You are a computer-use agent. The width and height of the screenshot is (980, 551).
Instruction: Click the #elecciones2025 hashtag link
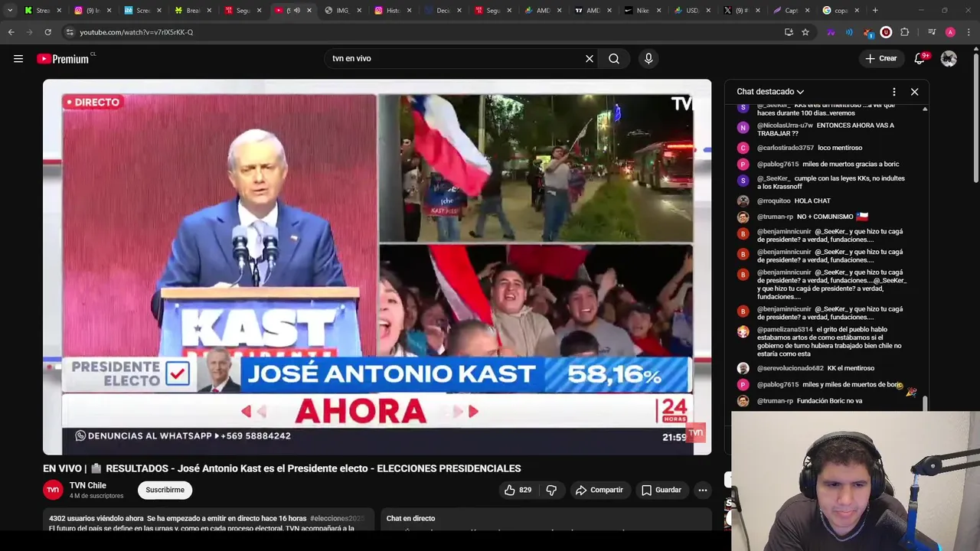click(337, 518)
